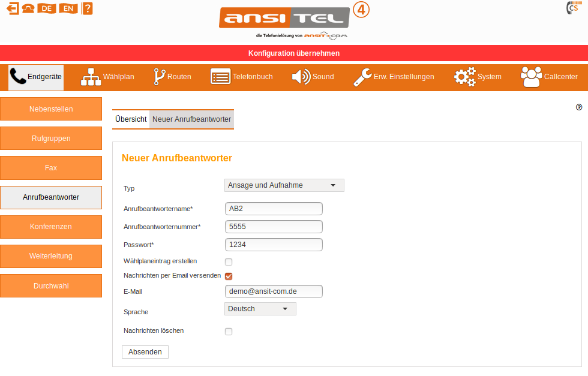
Task: Tick the Nachrichten löschen checkbox
Action: click(x=229, y=331)
